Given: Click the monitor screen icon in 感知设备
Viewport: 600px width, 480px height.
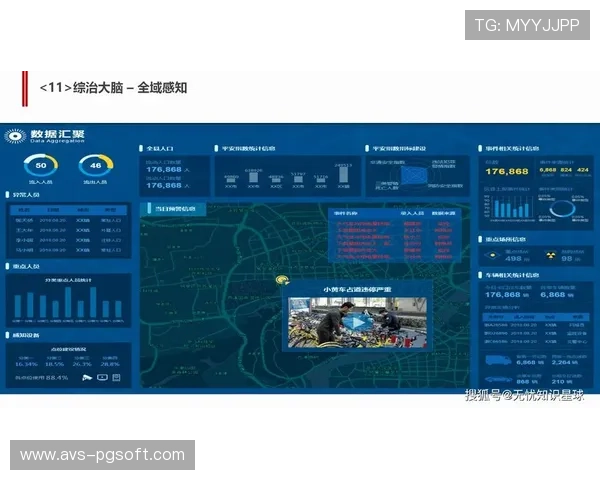Looking at the screenshot, I should [102, 377].
